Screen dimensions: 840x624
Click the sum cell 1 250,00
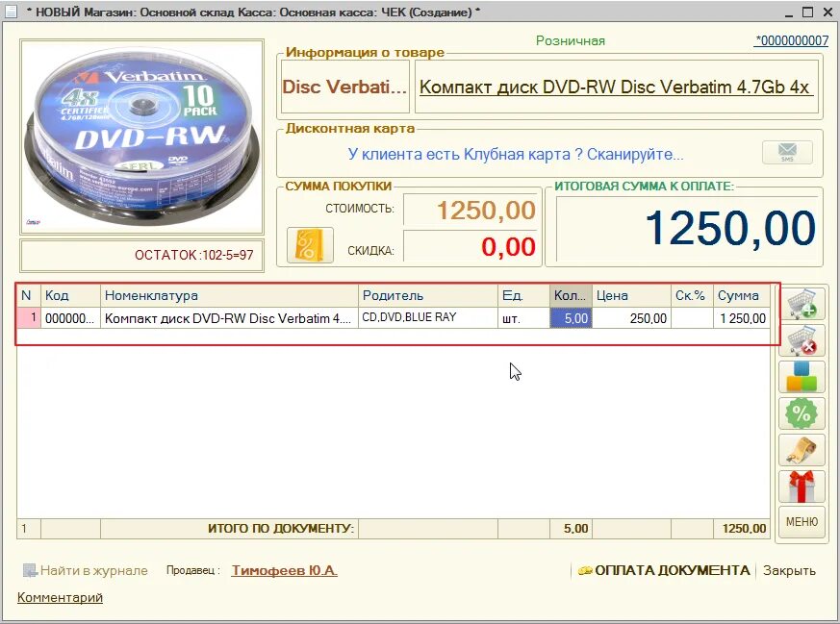click(x=742, y=318)
